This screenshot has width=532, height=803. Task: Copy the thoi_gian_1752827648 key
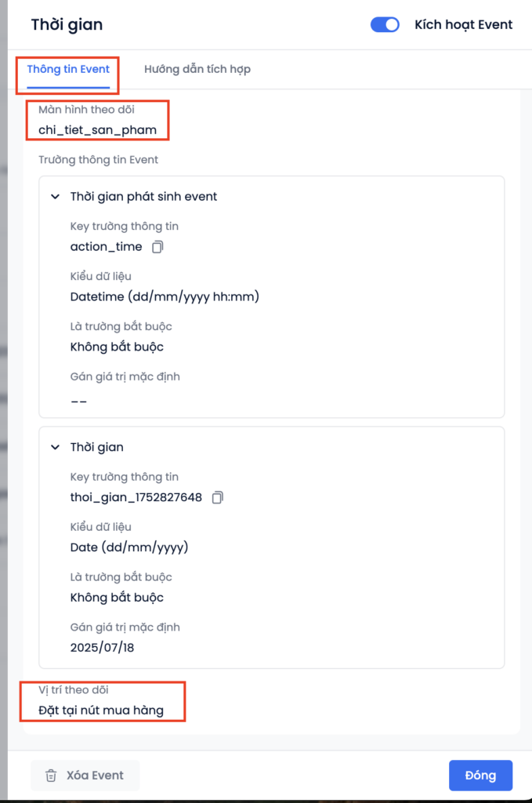(218, 497)
